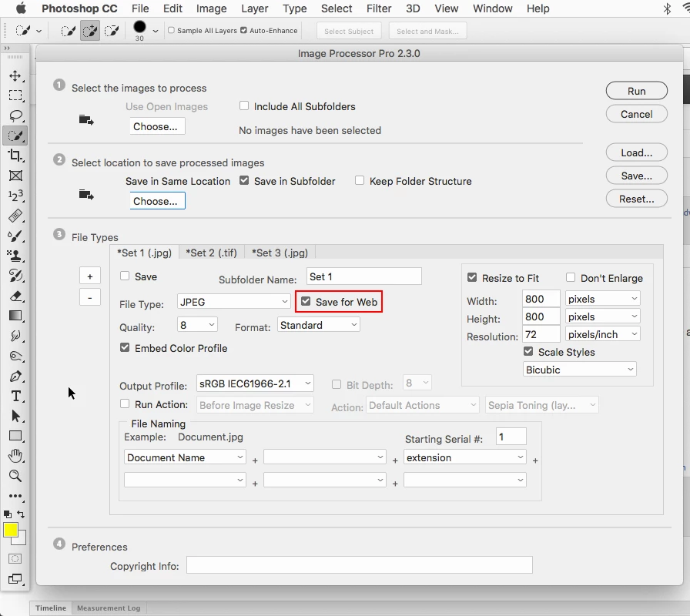Image resolution: width=690 pixels, height=616 pixels.
Task: Select the History Brush tool
Action: [x=15, y=276]
